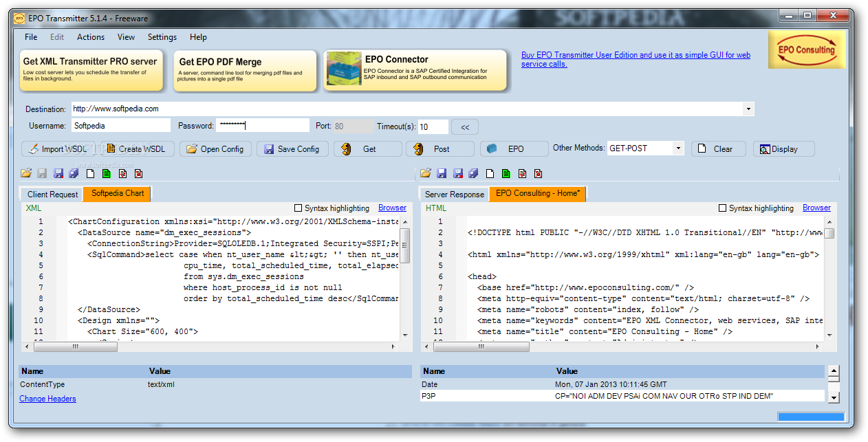Open file icon in Server Response toolbar

[x=426, y=173]
